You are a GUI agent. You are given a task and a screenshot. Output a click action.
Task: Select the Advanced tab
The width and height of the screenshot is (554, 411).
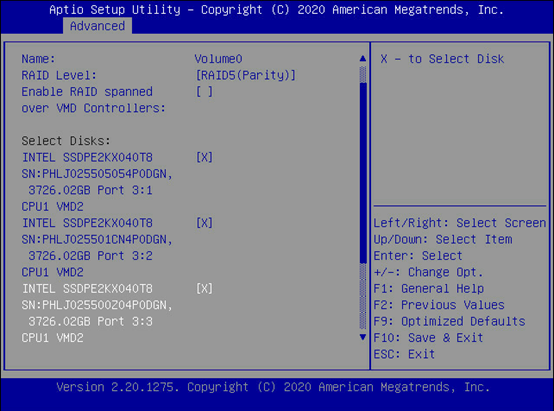(x=98, y=26)
